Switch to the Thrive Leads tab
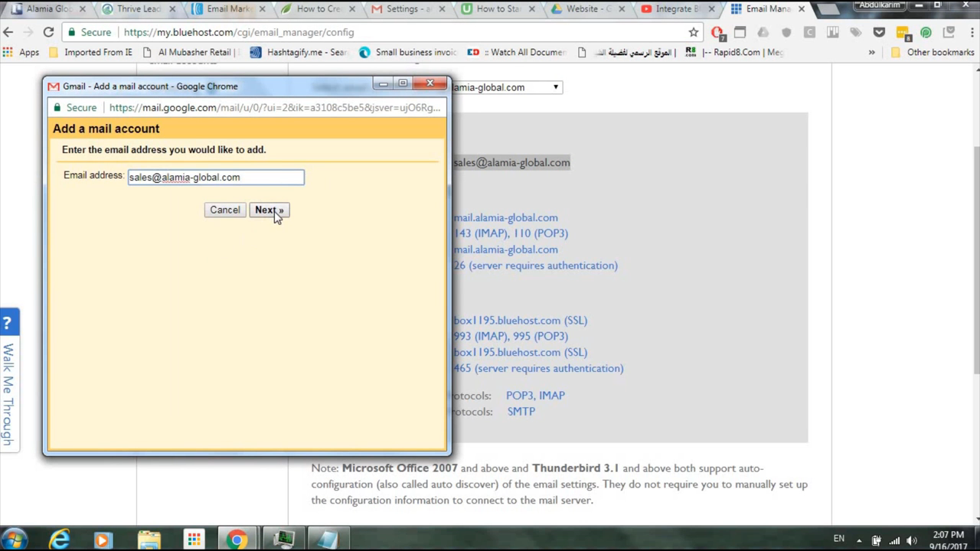980x551 pixels. 138,9
